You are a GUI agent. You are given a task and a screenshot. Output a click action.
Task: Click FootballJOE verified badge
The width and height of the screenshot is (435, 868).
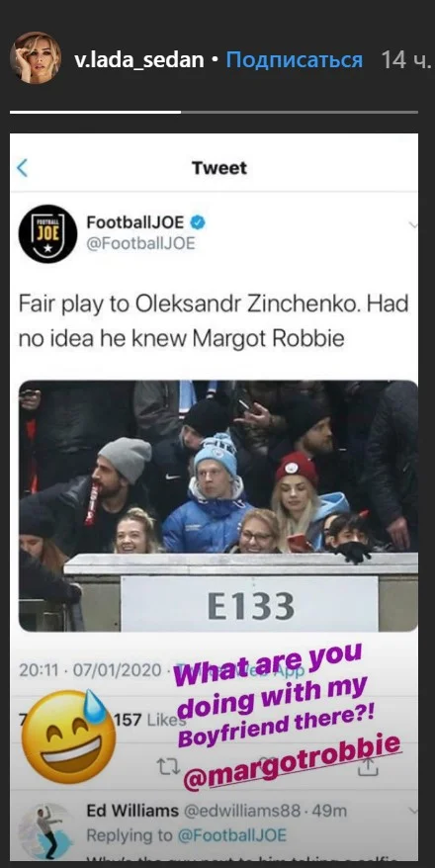(x=198, y=222)
